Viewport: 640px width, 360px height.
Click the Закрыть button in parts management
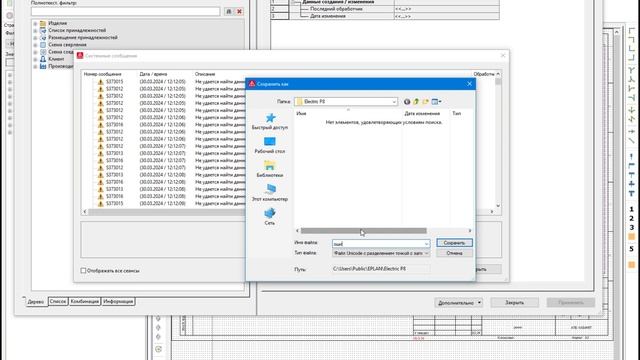(515, 302)
